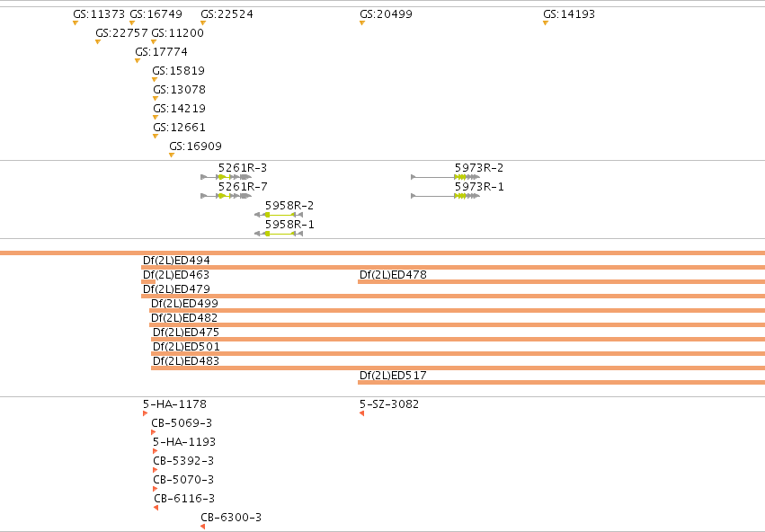765x532 pixels.
Task: Click the CB-5069-3 label text
Action: (x=182, y=423)
